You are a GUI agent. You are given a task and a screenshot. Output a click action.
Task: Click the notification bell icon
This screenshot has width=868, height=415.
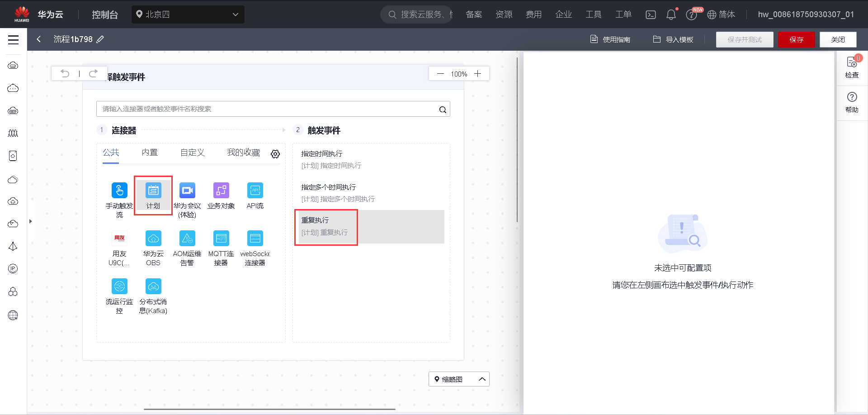click(671, 14)
